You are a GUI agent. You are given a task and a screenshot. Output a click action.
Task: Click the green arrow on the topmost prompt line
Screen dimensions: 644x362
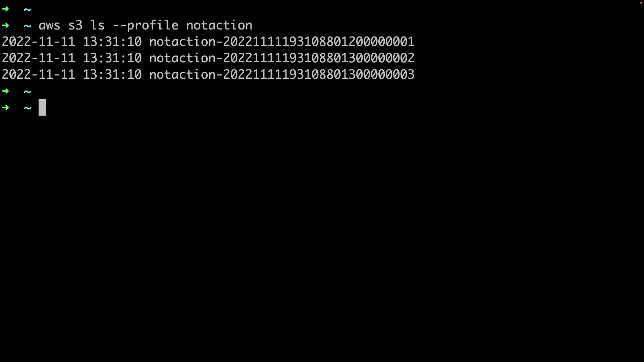(5, 9)
